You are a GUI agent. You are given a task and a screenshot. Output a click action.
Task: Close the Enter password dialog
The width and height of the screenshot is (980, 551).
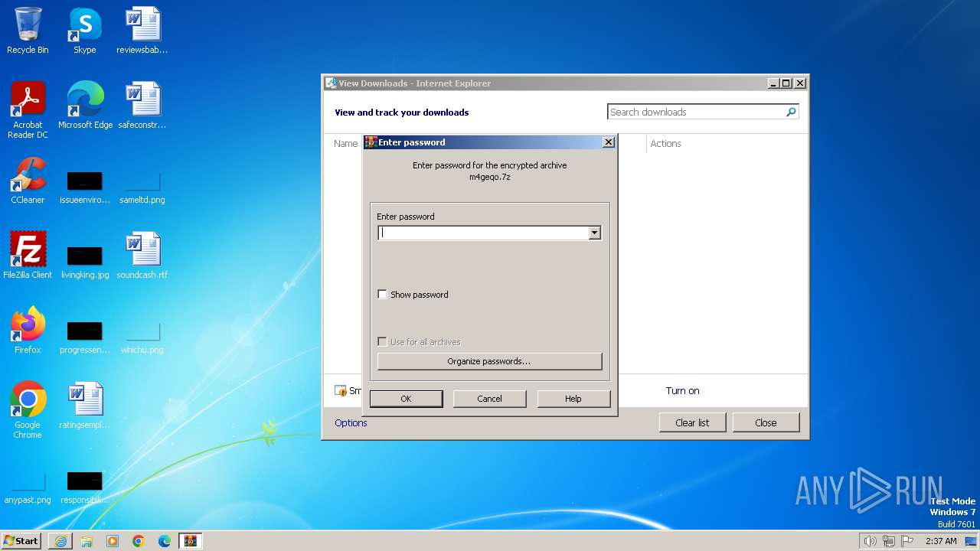click(608, 142)
